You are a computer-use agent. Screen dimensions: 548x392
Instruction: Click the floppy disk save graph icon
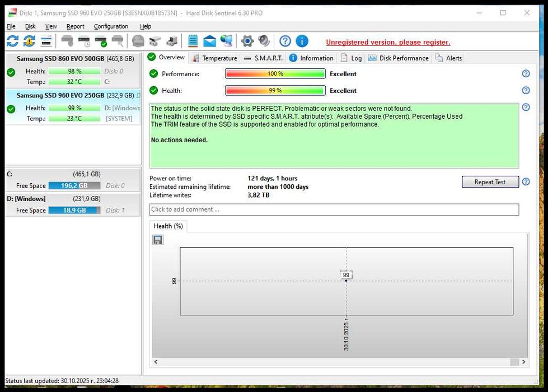pos(158,240)
